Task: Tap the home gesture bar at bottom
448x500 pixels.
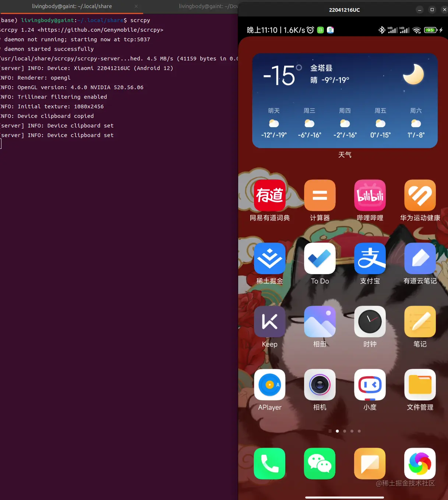Action: 345,497
